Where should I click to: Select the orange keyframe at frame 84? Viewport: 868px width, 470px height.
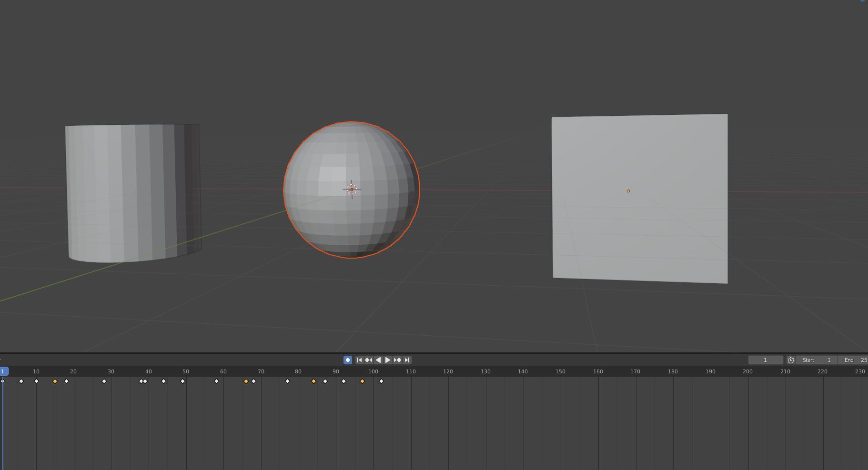point(313,381)
